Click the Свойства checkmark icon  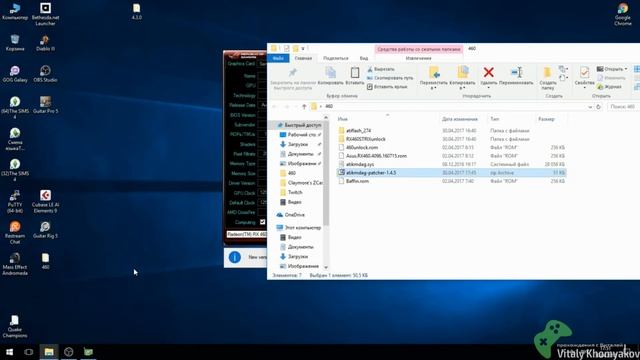pyautogui.click(x=584, y=73)
